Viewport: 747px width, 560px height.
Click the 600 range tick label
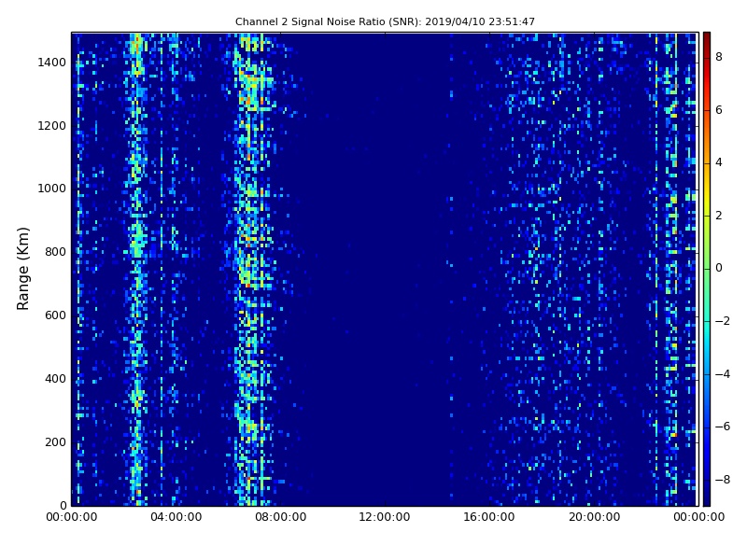55,315
